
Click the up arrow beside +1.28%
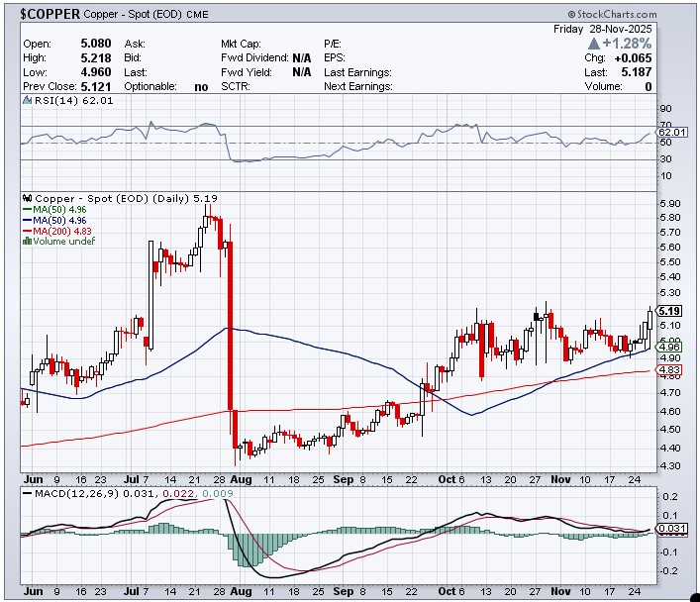[x=593, y=45]
